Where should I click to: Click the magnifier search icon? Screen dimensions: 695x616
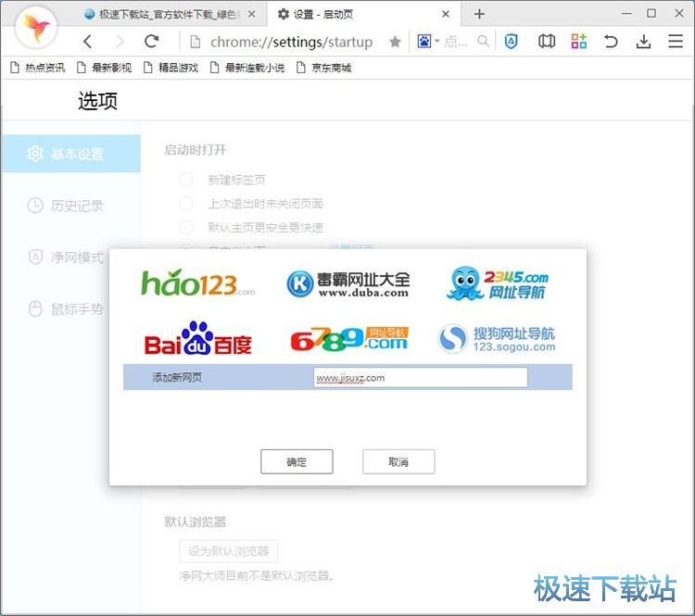pyautogui.click(x=483, y=41)
